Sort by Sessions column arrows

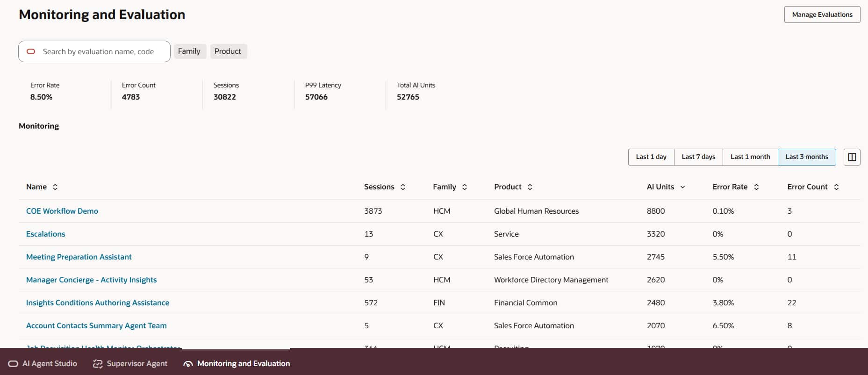click(403, 187)
